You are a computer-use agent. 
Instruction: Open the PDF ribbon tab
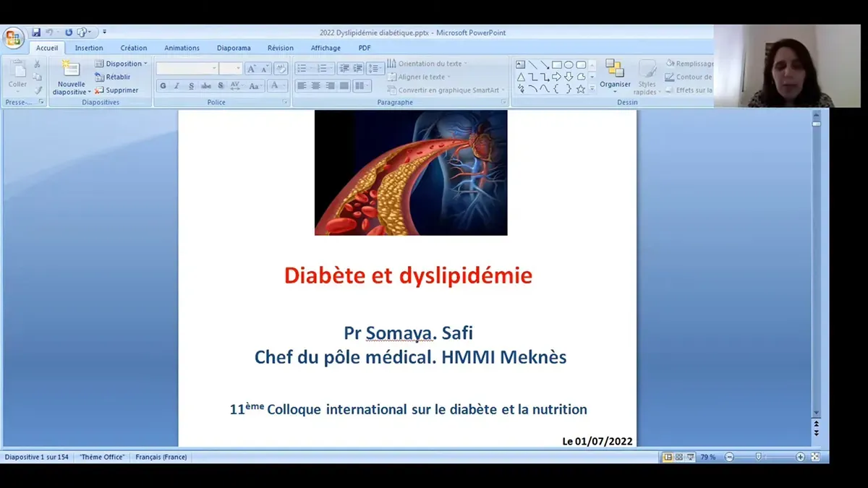coord(365,48)
